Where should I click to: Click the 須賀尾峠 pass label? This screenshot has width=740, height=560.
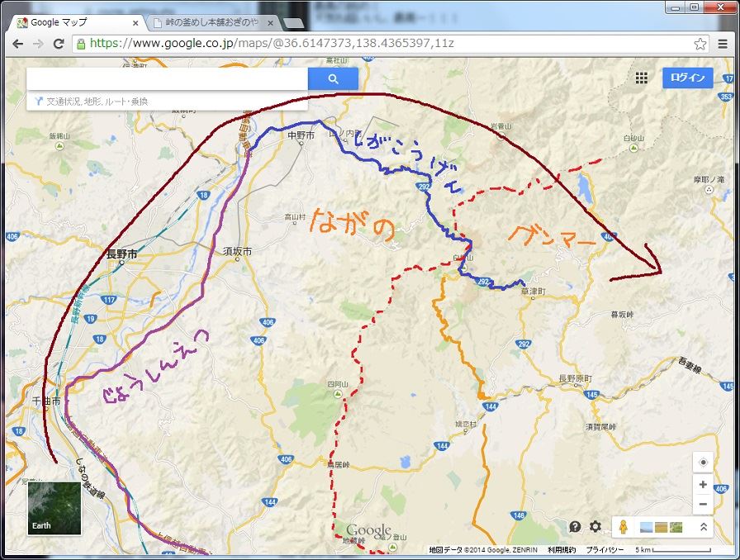tap(600, 426)
